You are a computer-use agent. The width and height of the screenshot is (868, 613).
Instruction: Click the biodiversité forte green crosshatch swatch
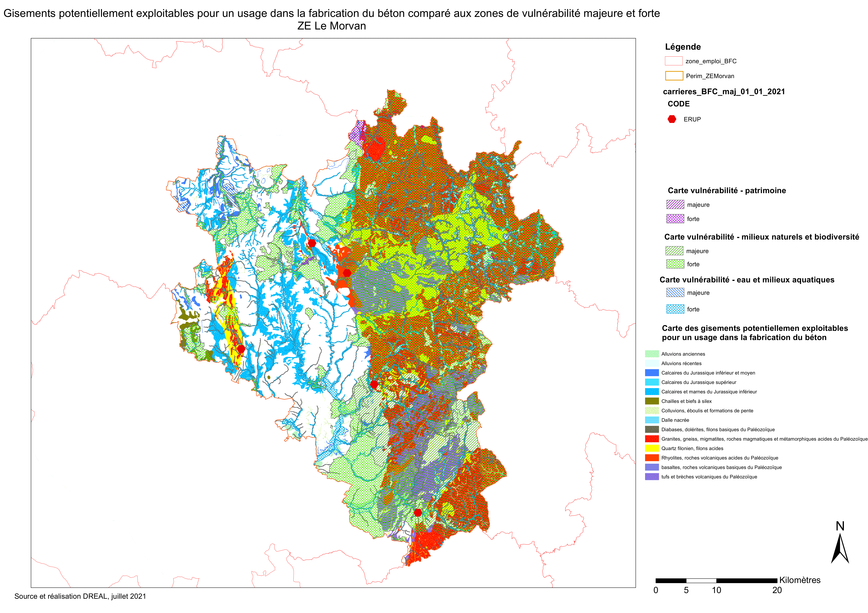click(675, 264)
